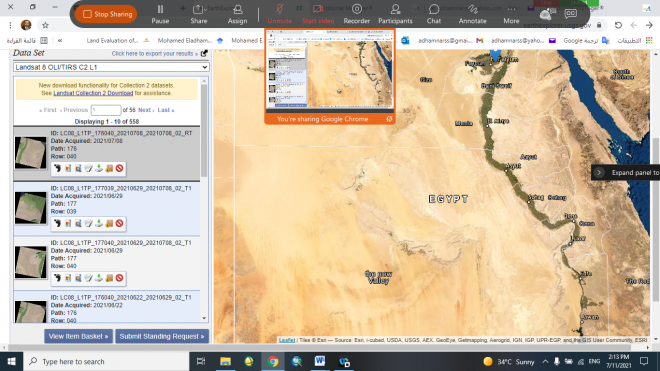The width and height of the screenshot is (660, 371).
Task: Open the Annotate tools
Action: (x=472, y=14)
